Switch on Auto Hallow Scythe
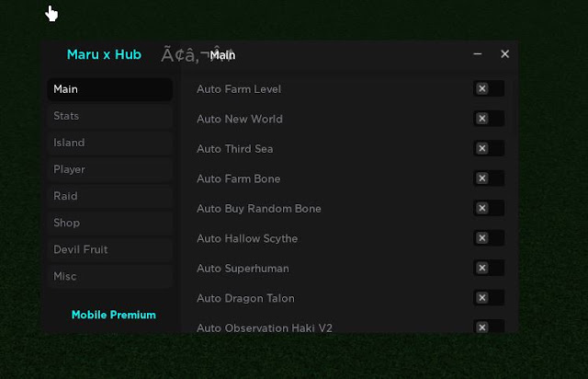 [489, 238]
